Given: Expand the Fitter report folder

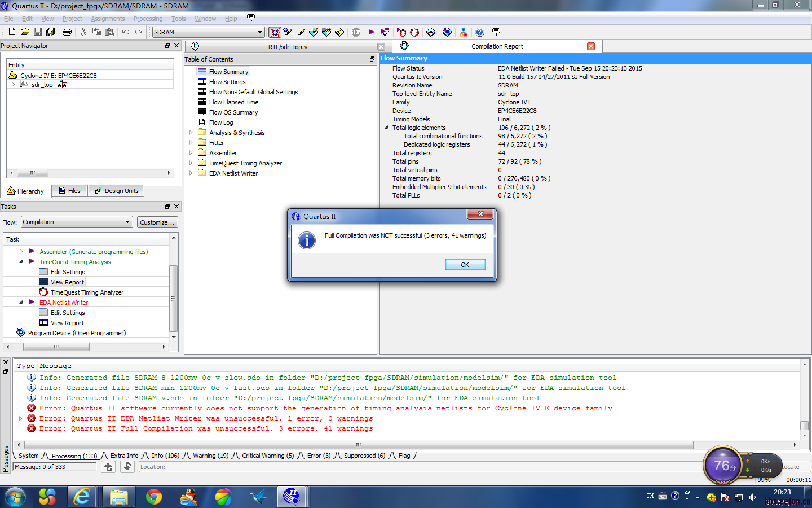Looking at the screenshot, I should 191,143.
